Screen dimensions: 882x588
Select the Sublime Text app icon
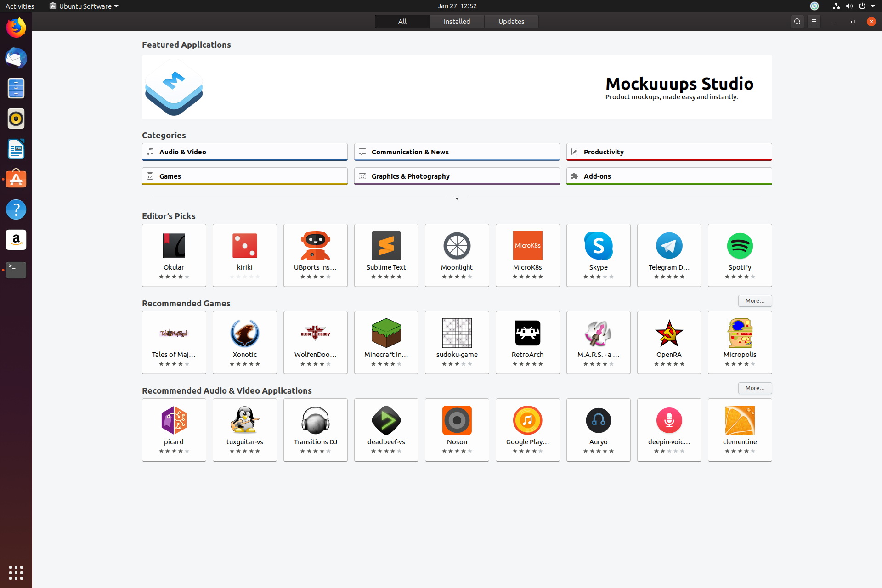click(386, 246)
